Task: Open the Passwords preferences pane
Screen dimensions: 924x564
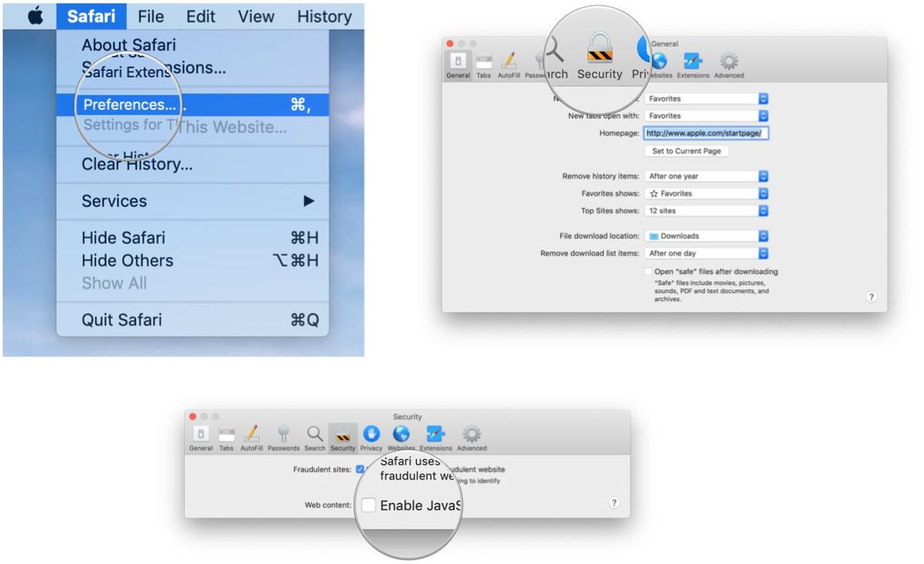Action: [x=284, y=435]
